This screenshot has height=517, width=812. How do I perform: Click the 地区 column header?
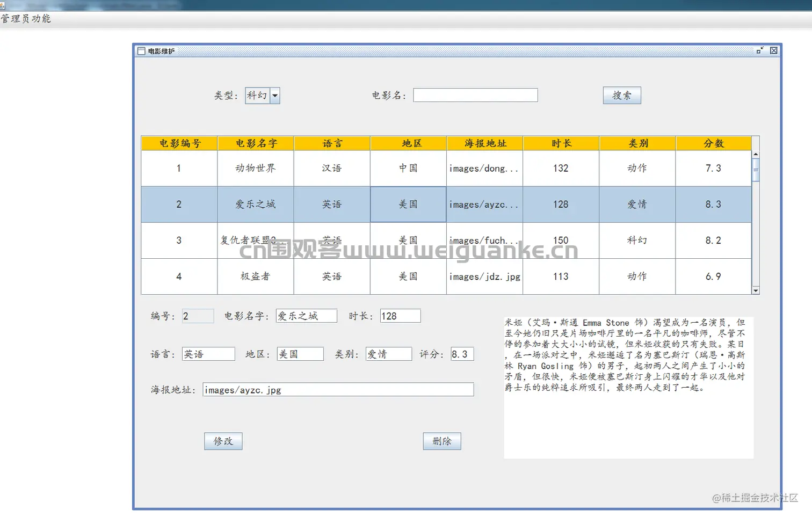pos(408,143)
